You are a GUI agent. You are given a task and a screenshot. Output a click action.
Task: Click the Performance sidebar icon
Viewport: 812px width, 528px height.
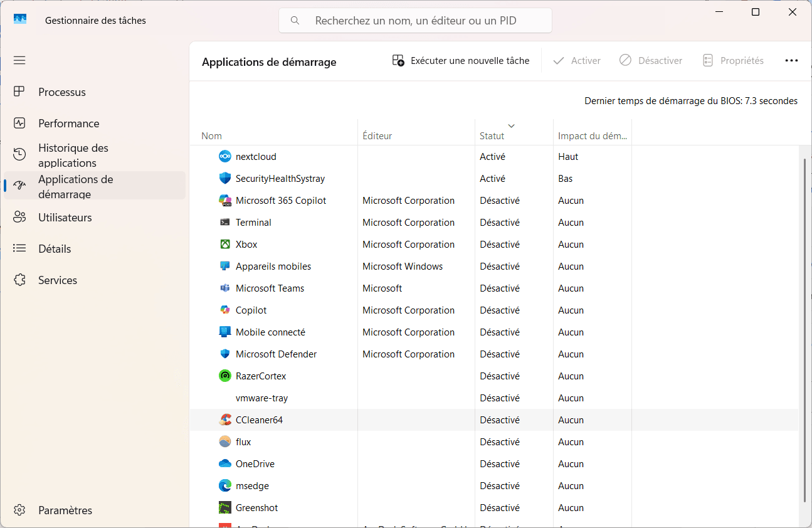19,123
